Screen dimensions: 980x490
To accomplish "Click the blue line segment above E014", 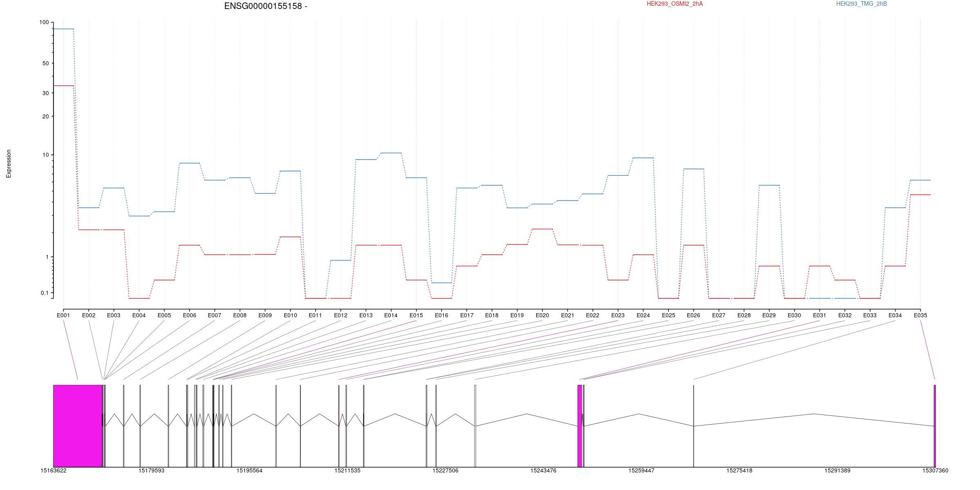I will click(391, 153).
